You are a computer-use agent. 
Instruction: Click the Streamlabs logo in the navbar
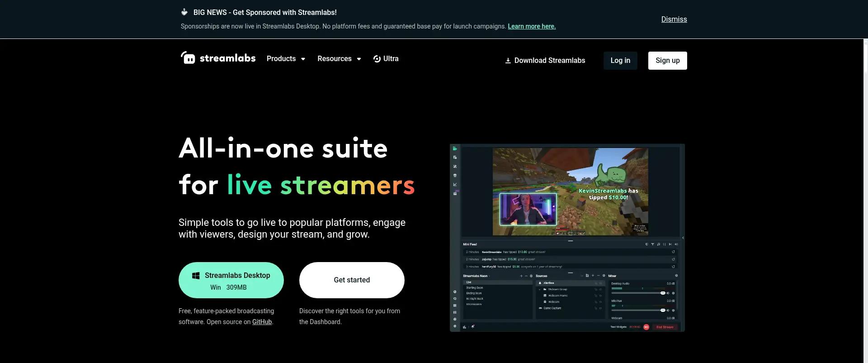(218, 58)
